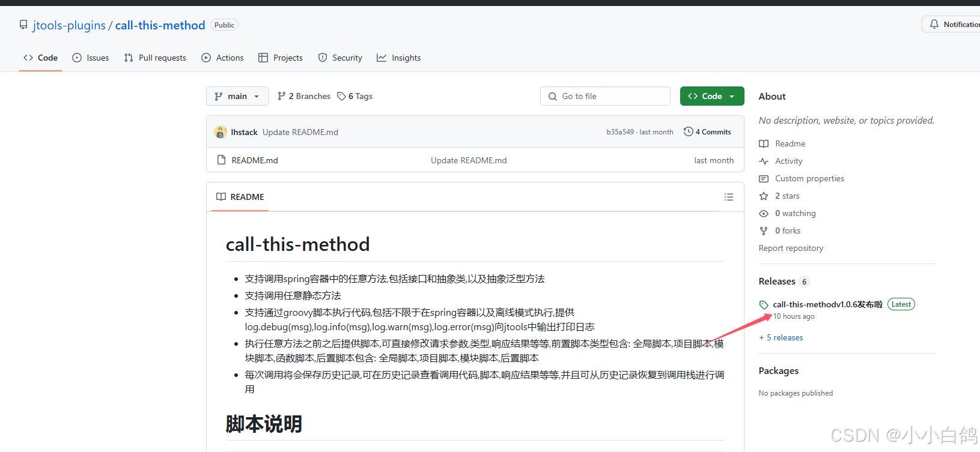This screenshot has height=452, width=980.
Task: Open the lhstack author name link
Action: coord(244,132)
